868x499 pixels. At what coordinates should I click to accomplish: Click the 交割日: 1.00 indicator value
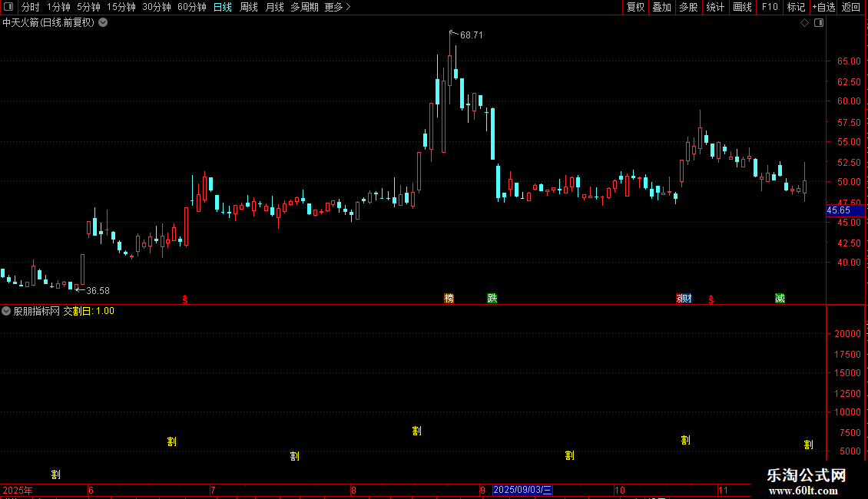pyautogui.click(x=88, y=311)
